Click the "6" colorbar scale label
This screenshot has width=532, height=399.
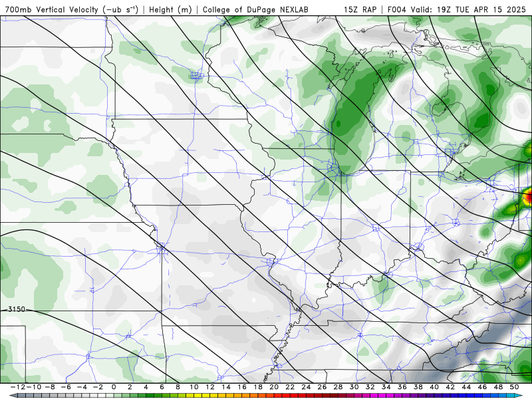tap(162, 387)
